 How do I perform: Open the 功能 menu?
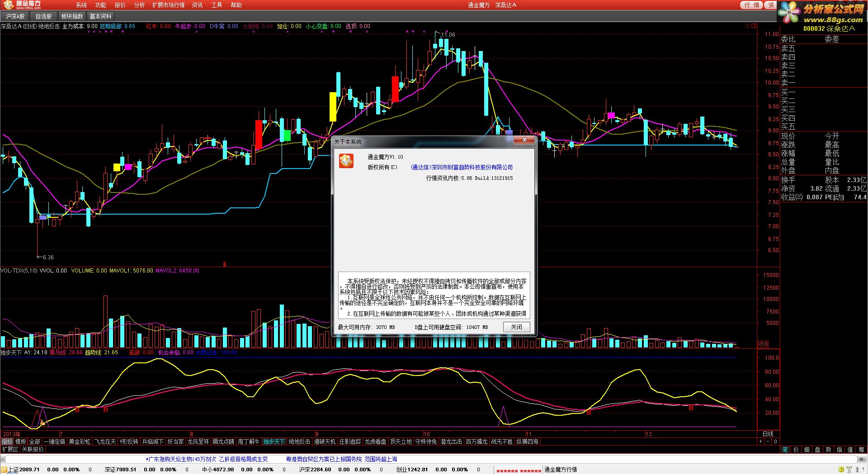click(x=101, y=5)
